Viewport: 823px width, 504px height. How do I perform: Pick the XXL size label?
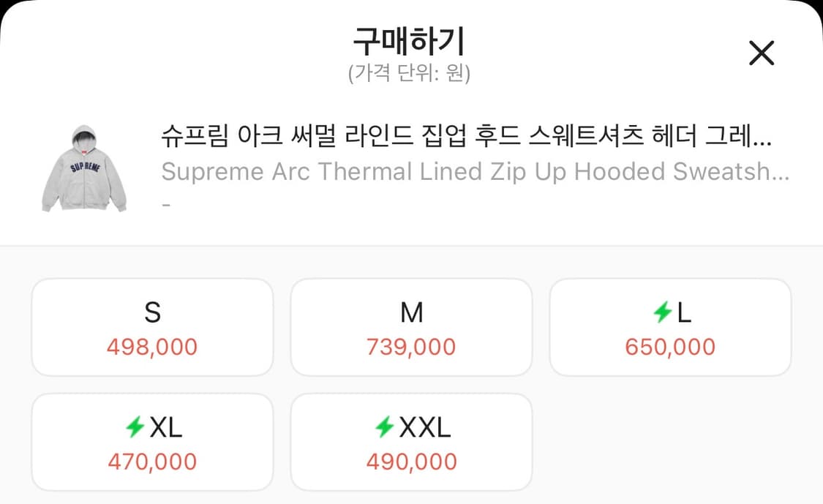click(x=424, y=428)
